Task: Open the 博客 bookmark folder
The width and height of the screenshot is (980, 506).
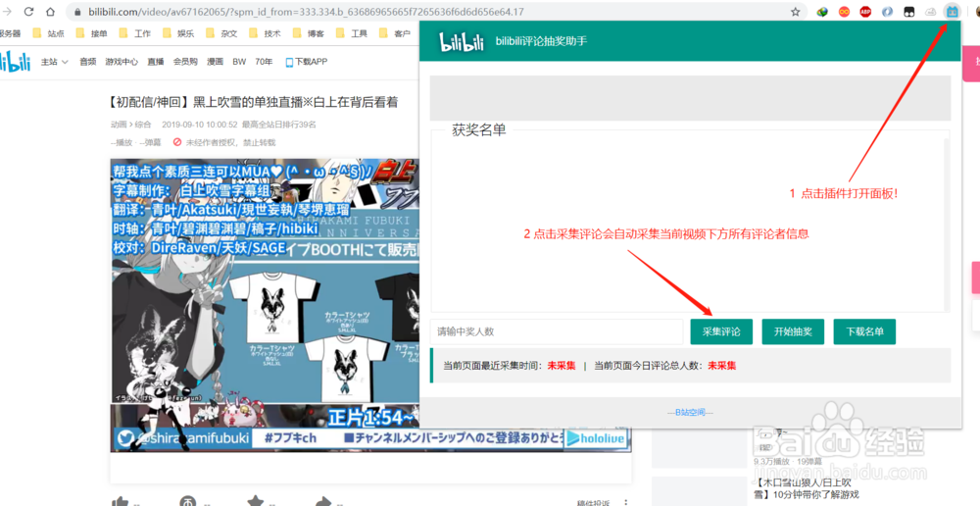Action: tap(308, 33)
